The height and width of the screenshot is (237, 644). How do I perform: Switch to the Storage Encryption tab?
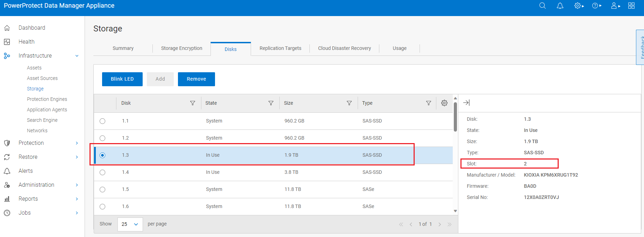pyautogui.click(x=181, y=48)
